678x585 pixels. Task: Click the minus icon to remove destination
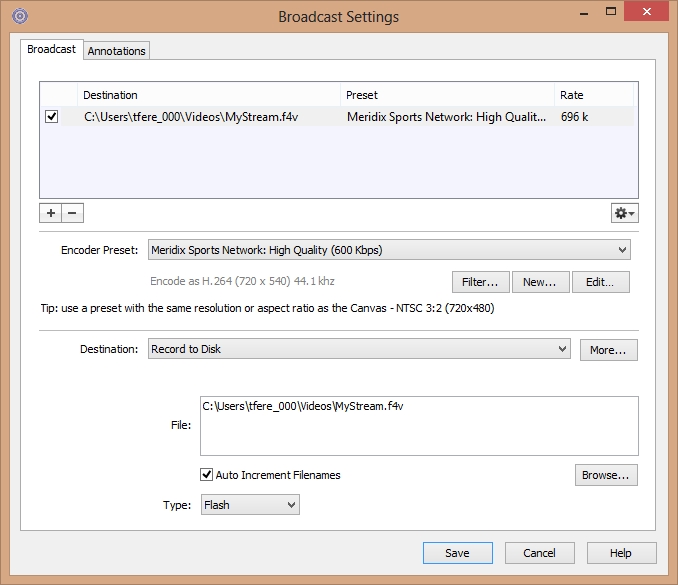click(x=72, y=213)
